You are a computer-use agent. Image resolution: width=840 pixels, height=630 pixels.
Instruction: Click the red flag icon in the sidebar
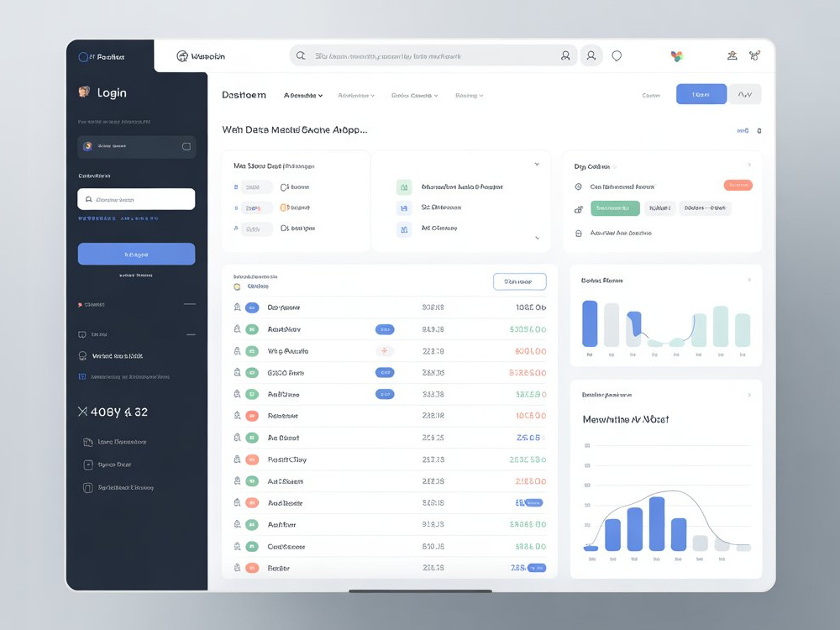pyautogui.click(x=81, y=305)
